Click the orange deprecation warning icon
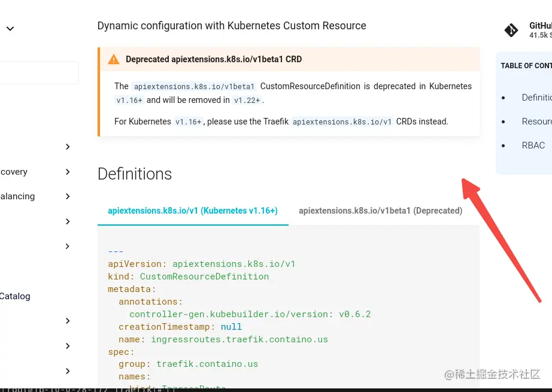The height and width of the screenshot is (392, 552). pos(113,59)
